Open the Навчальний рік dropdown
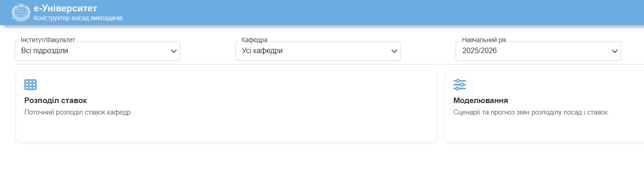The image size is (644, 169). point(538,51)
